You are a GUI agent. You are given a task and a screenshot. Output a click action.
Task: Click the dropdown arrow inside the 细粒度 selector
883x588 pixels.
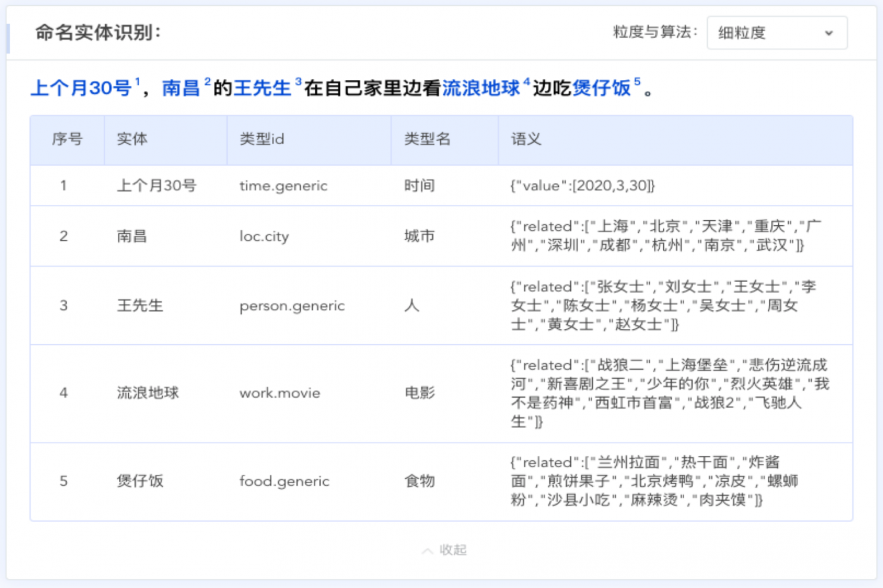click(x=829, y=33)
